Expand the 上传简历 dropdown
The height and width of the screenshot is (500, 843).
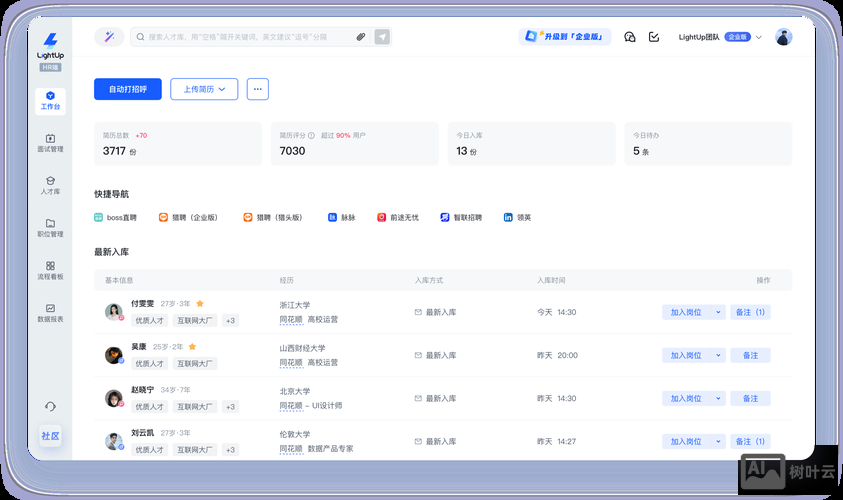(204, 89)
